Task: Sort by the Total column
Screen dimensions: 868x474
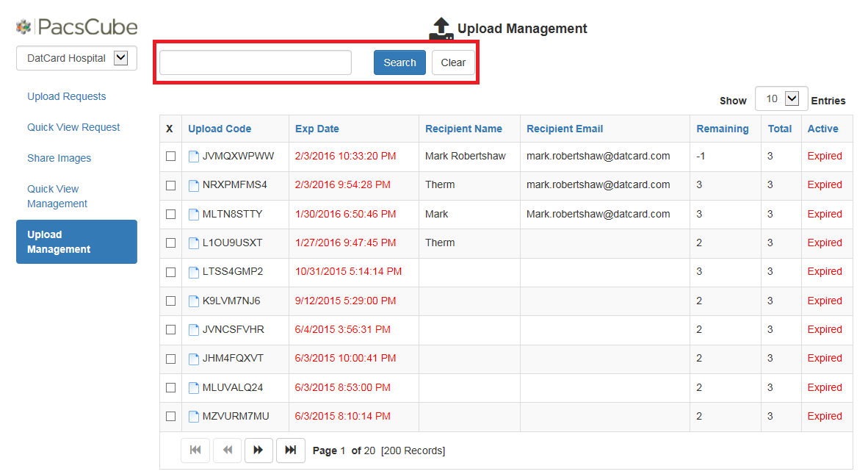Action: [x=779, y=129]
